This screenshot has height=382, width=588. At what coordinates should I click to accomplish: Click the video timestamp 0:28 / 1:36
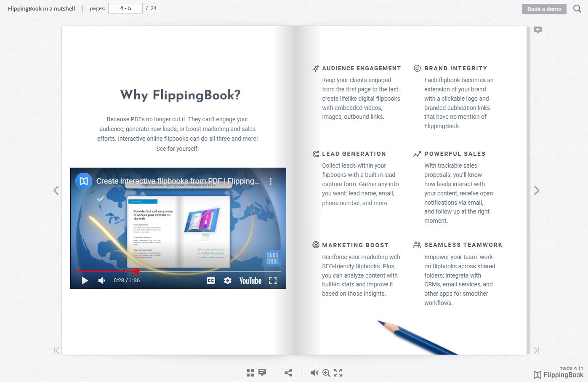(127, 280)
